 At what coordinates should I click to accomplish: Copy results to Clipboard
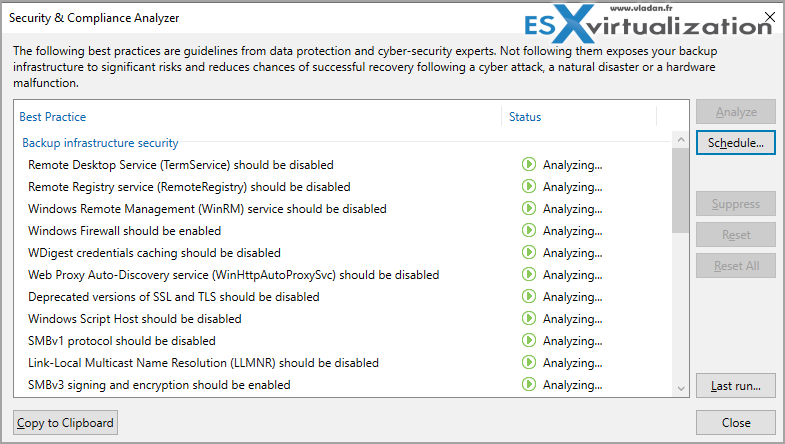pyautogui.click(x=65, y=423)
